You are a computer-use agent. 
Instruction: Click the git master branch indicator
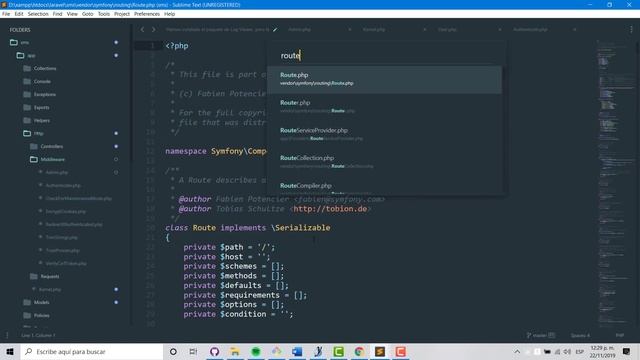(541, 336)
